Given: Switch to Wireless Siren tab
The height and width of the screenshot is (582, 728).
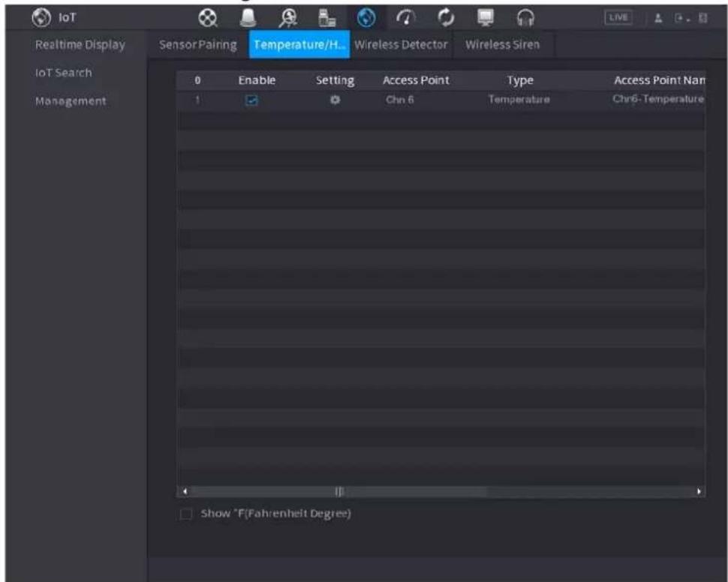Looking at the screenshot, I should pyautogui.click(x=503, y=44).
